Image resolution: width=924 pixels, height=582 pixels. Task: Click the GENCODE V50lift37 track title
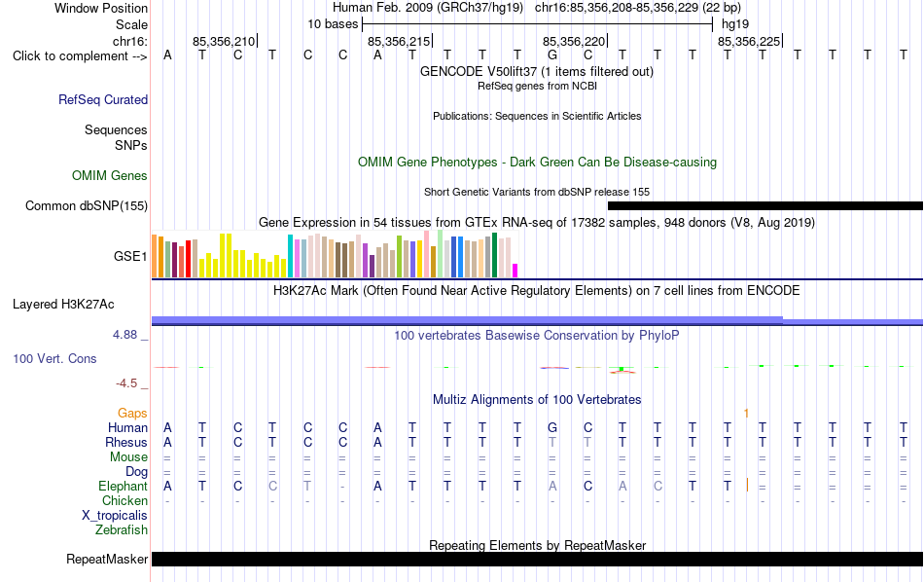tap(536, 72)
